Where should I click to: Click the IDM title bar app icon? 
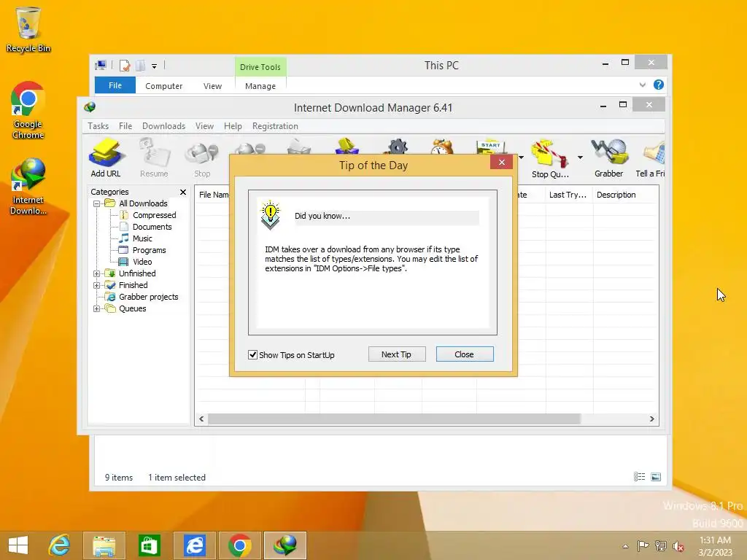(x=90, y=107)
